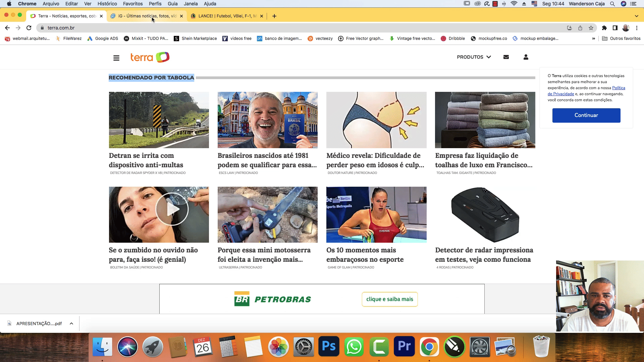Open the Política de Privacidade link
The width and height of the screenshot is (644, 362).
tap(561, 94)
